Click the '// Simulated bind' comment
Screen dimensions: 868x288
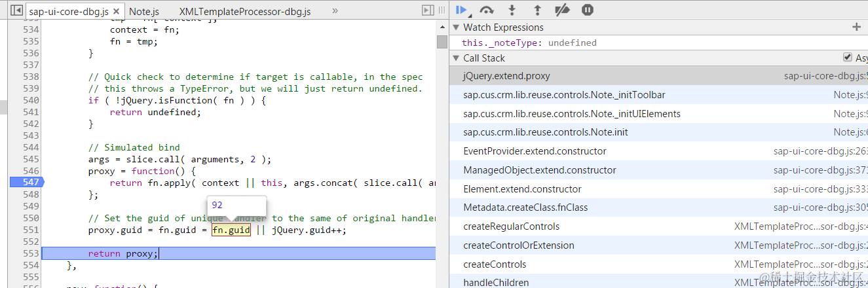[134, 147]
